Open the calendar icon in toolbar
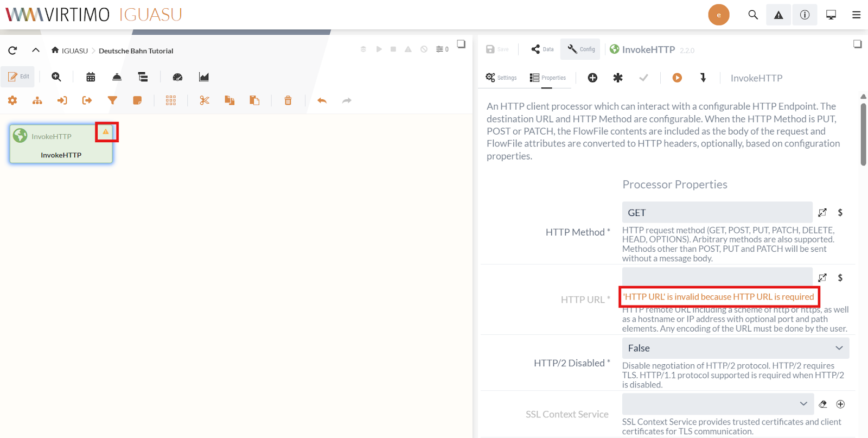The image size is (868, 438). [91, 77]
